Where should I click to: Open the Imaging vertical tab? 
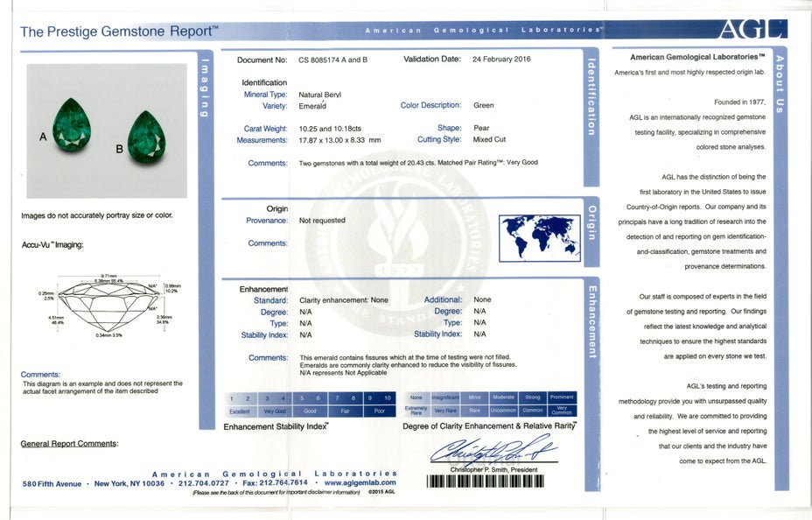(x=206, y=88)
